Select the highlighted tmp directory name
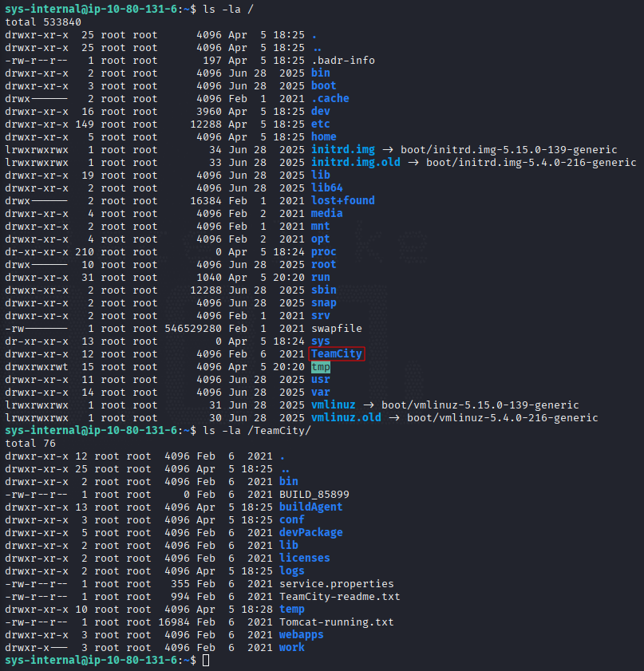The width and height of the screenshot is (644, 671). (x=321, y=367)
